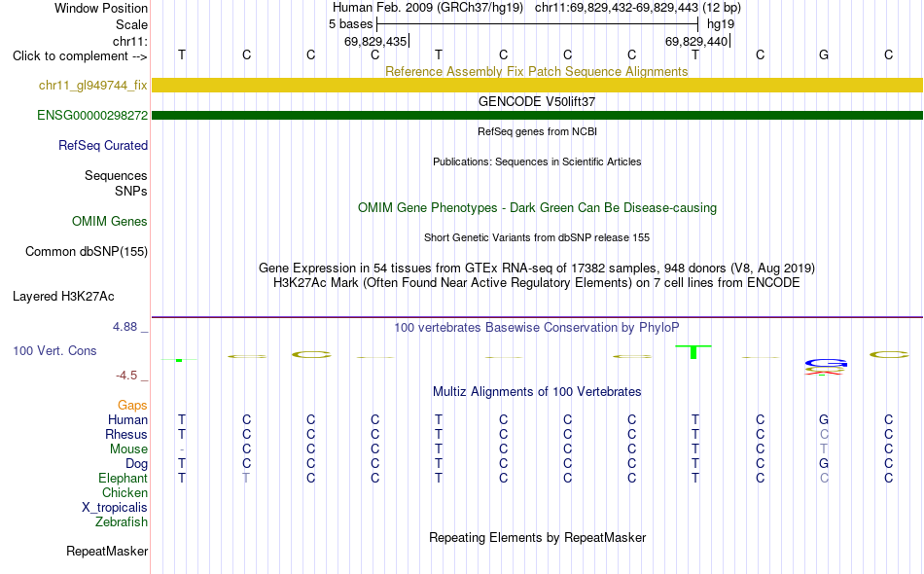
Task: Click the RefSeq genes from NCBI title
Action: [537, 131]
